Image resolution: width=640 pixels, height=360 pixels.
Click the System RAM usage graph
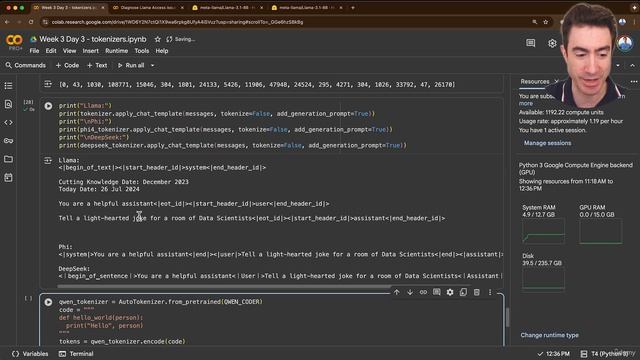click(x=543, y=231)
